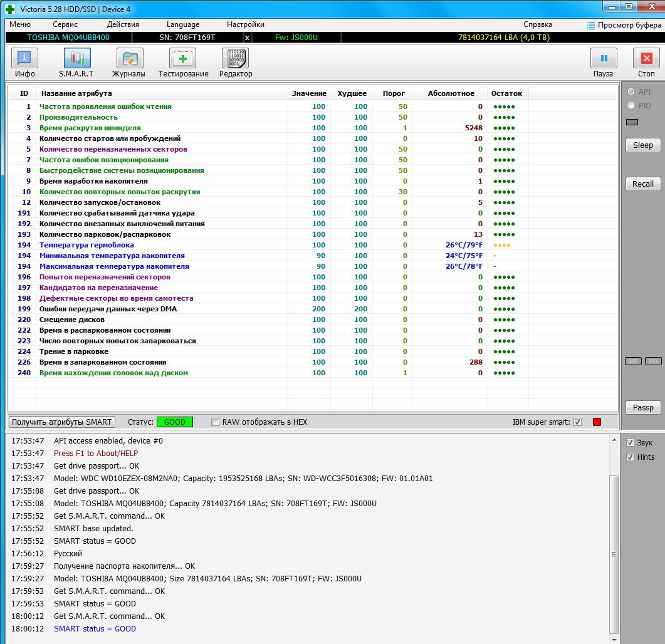Image resolution: width=665 pixels, height=644 pixels.
Task: Enable RAW отображать в HEX checkbox
Action: 216,422
